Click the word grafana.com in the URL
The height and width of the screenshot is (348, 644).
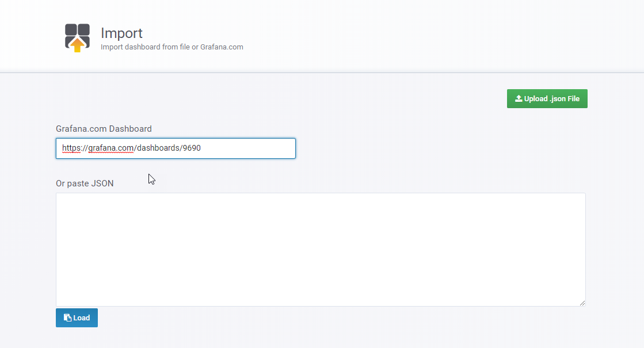(111, 148)
